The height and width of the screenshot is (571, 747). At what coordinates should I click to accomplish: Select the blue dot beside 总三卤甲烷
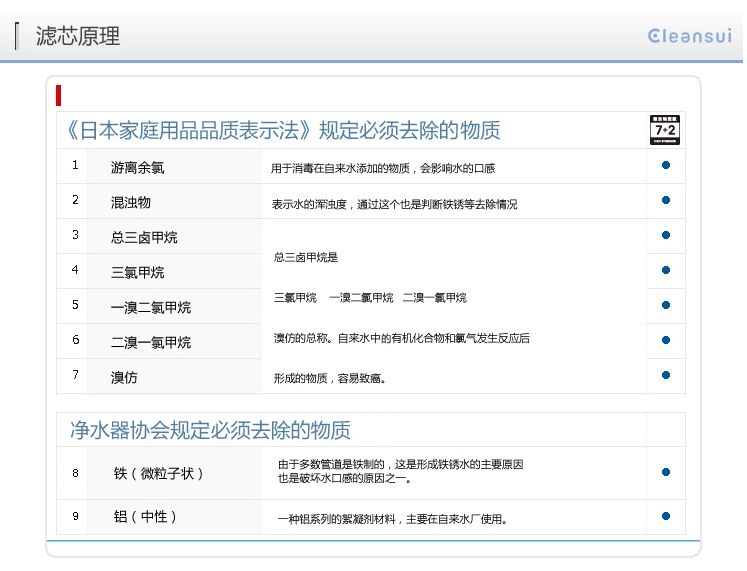coord(666,236)
